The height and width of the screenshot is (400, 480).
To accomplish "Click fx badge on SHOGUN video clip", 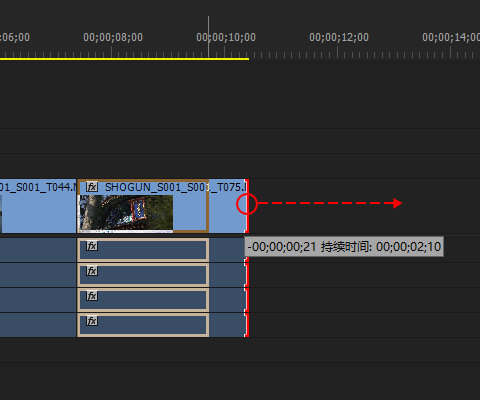I will (92, 187).
